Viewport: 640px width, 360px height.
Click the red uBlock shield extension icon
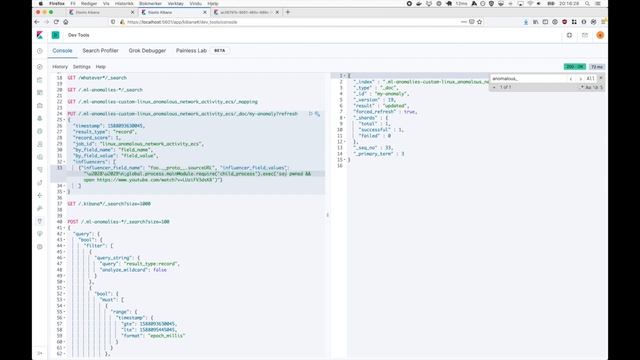(x=564, y=22)
